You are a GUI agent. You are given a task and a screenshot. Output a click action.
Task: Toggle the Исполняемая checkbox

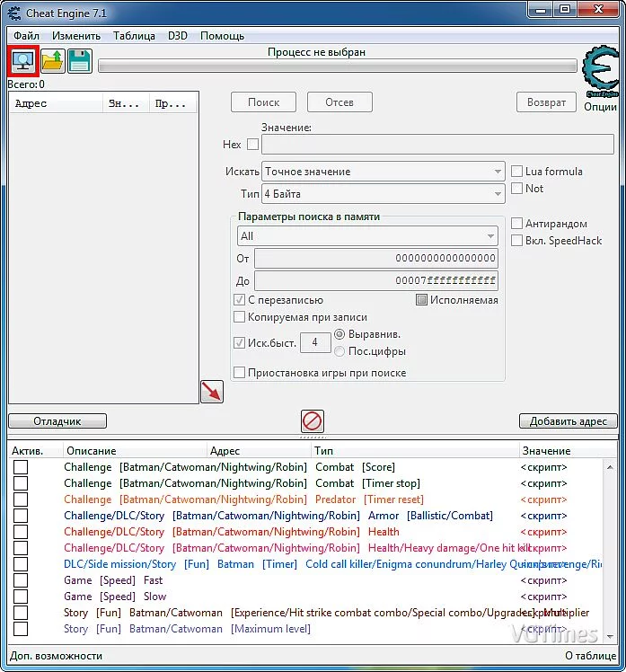click(x=421, y=299)
